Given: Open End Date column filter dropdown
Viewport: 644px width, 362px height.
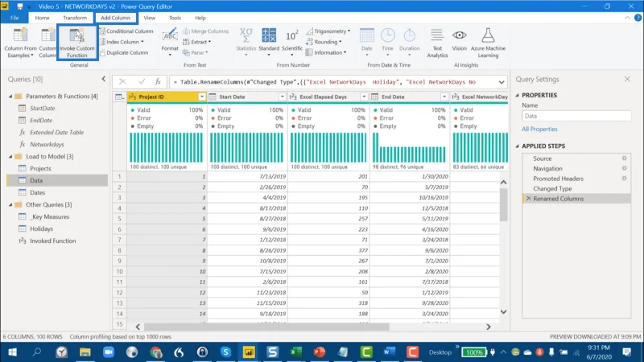Looking at the screenshot, I should pyautogui.click(x=444, y=97).
